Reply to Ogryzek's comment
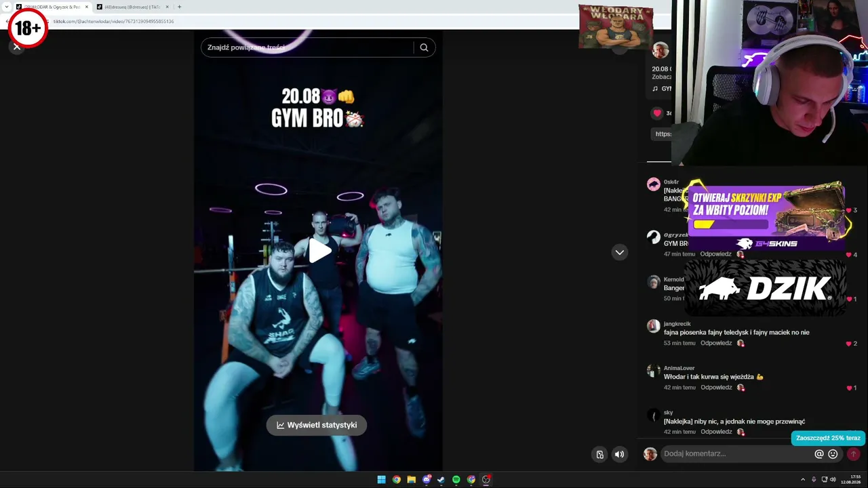 click(716, 254)
